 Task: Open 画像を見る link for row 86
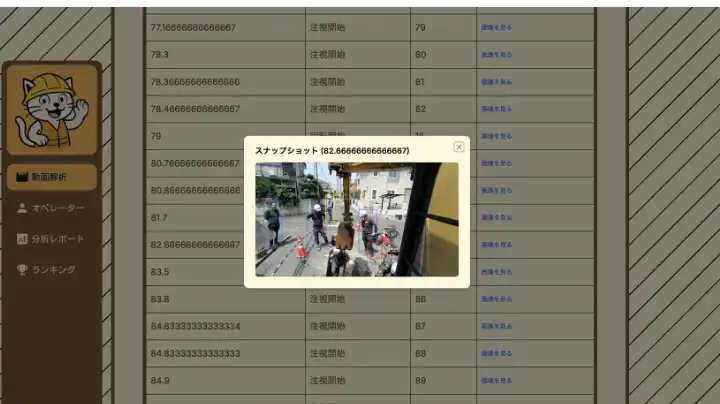click(496, 299)
